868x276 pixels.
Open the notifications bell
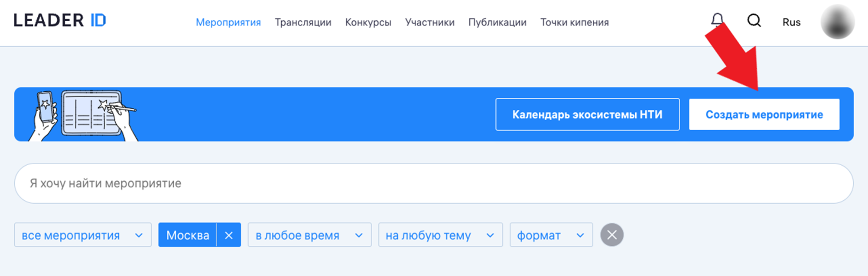coord(717,19)
